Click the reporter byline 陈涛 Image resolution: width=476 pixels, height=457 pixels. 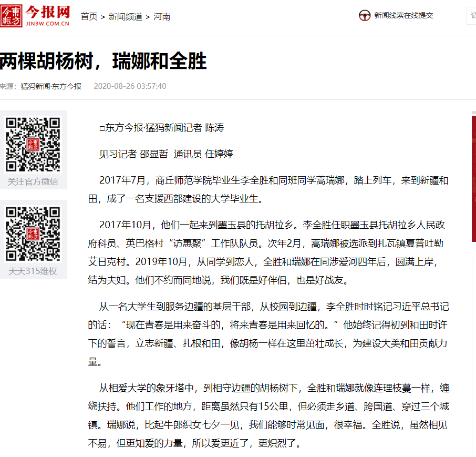tap(214, 128)
